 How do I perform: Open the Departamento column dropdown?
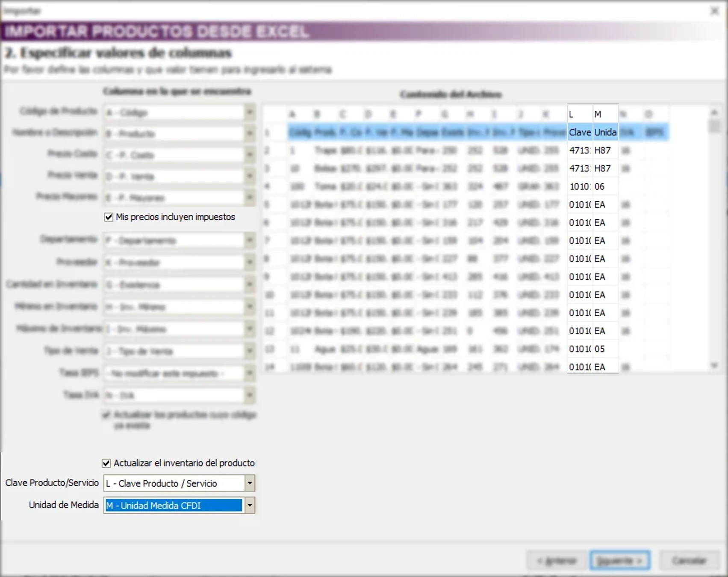click(250, 240)
